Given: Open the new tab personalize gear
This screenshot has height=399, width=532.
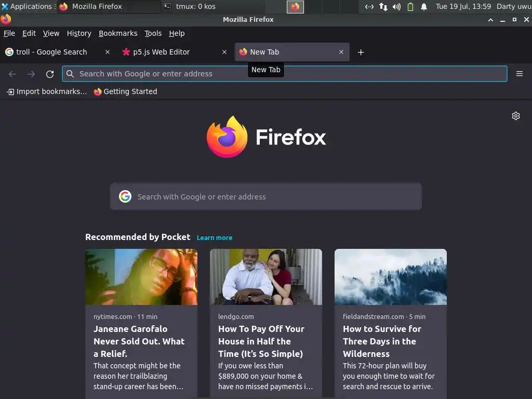Looking at the screenshot, I should pyautogui.click(x=516, y=116).
